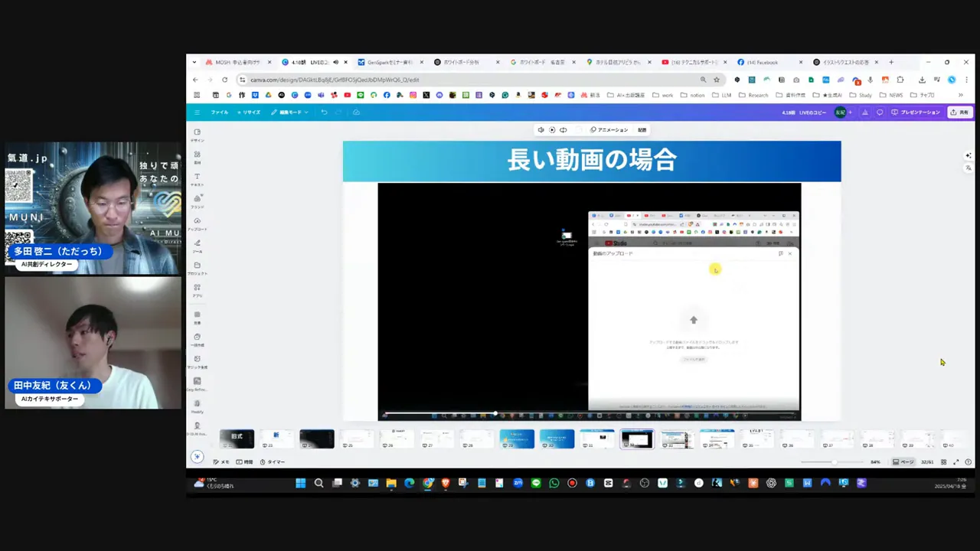Open the プロジェクト panel in the sidebar

click(198, 268)
